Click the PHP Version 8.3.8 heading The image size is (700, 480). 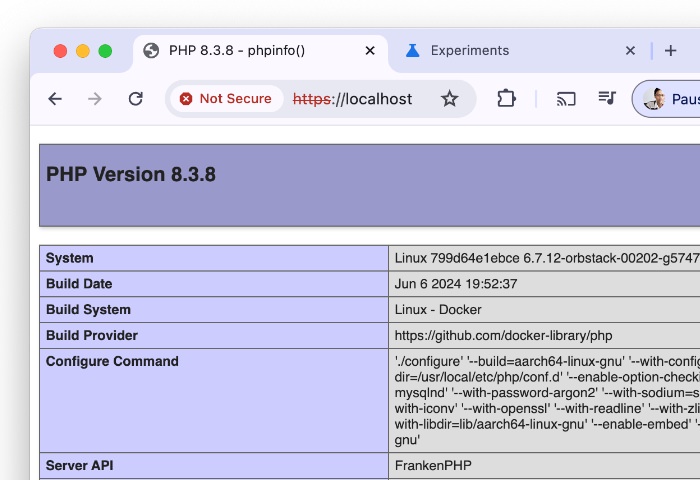(x=131, y=174)
